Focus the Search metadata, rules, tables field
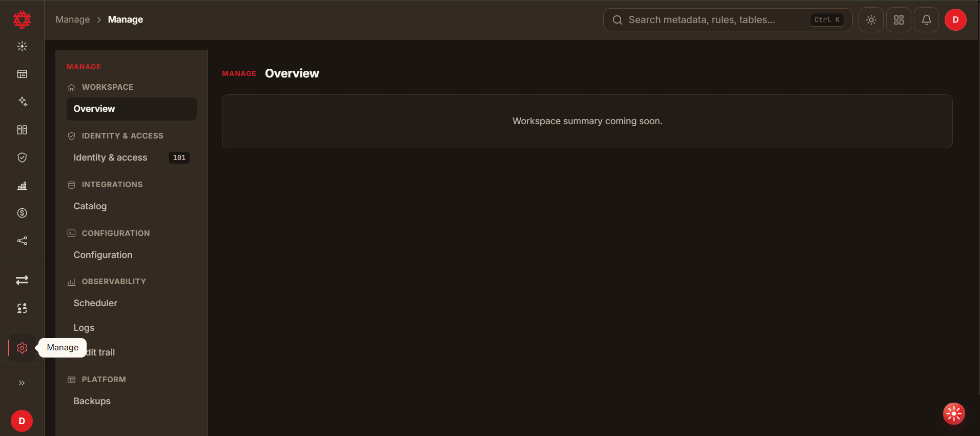Viewport: 980px width, 436px height. click(x=728, y=20)
